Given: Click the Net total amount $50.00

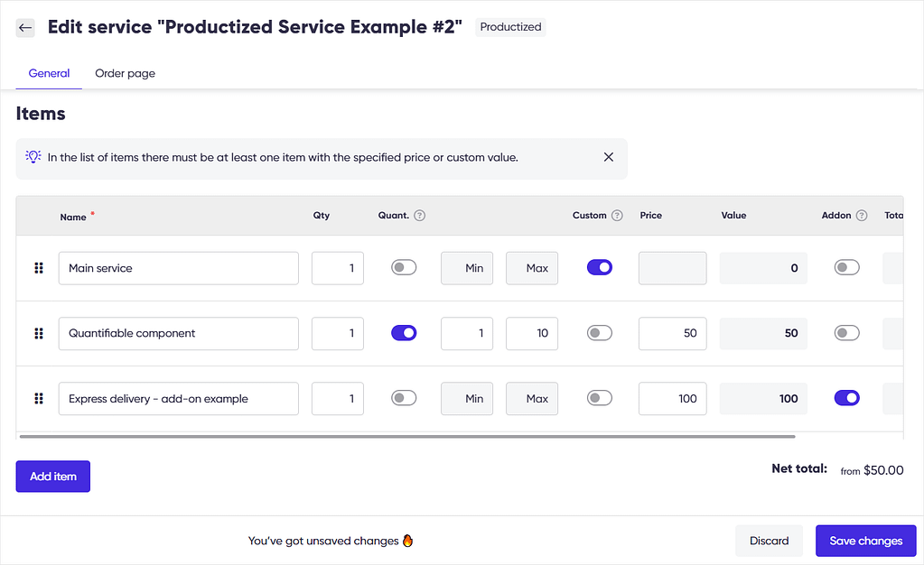Looking at the screenshot, I should pyautogui.click(x=883, y=470).
